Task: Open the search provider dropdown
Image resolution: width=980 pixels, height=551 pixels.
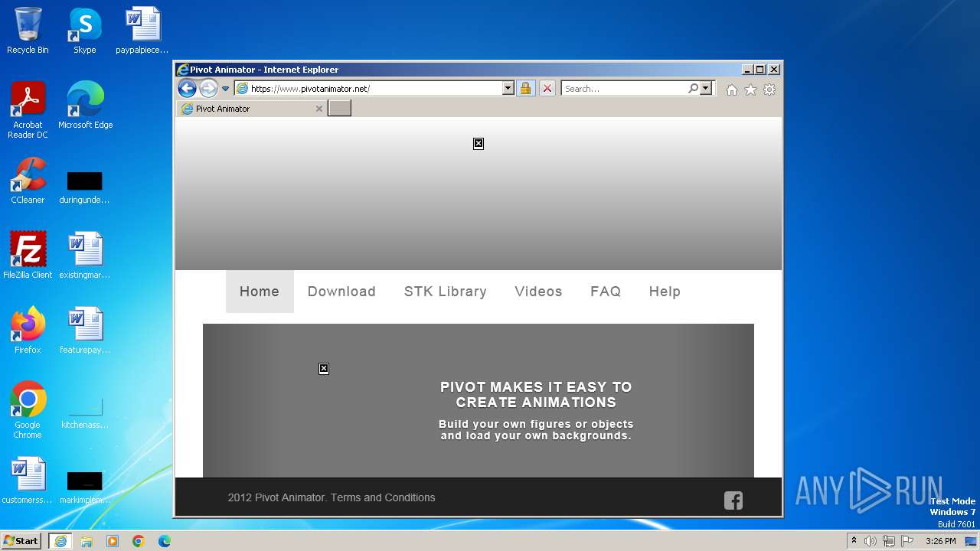Action: coord(706,89)
